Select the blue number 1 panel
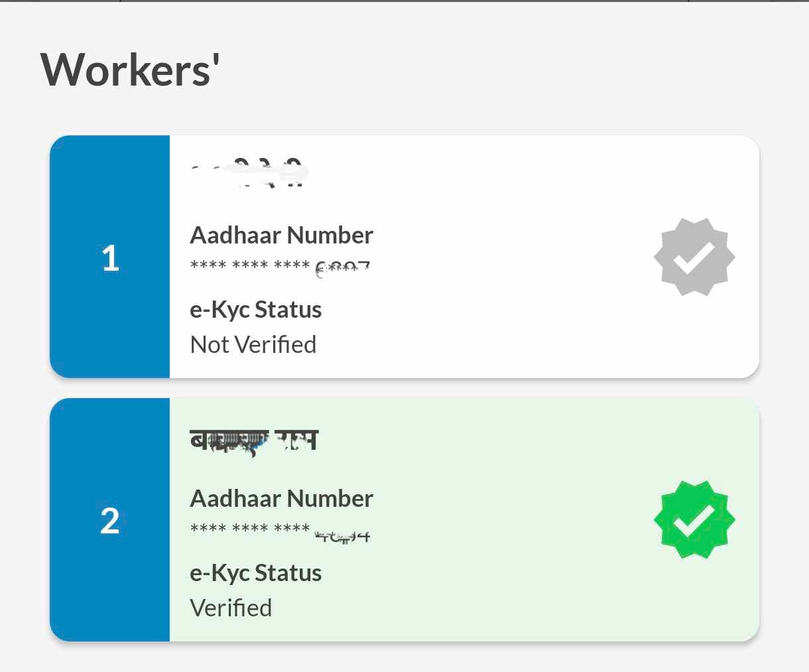This screenshot has width=809, height=672. [x=111, y=257]
